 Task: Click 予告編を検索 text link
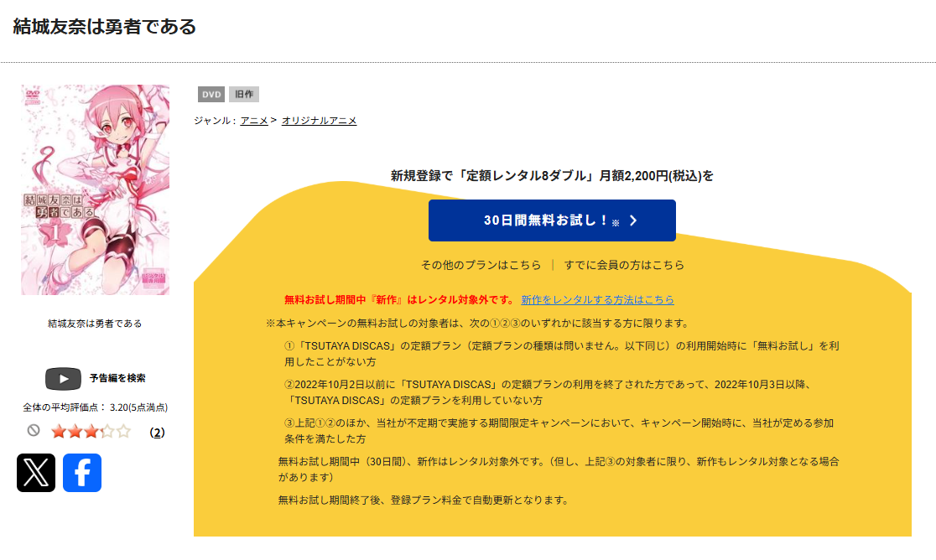pos(117,378)
